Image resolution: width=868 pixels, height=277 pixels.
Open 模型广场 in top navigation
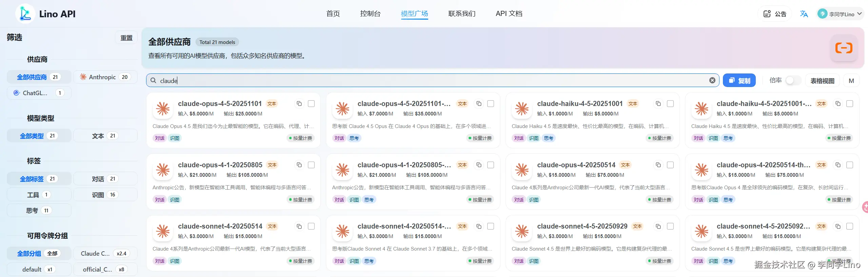pos(414,14)
